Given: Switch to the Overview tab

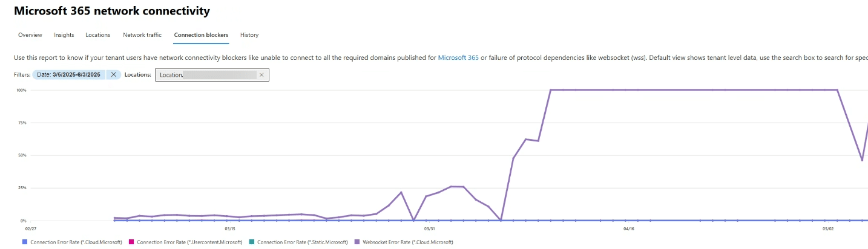Looking at the screenshot, I should tap(30, 35).
